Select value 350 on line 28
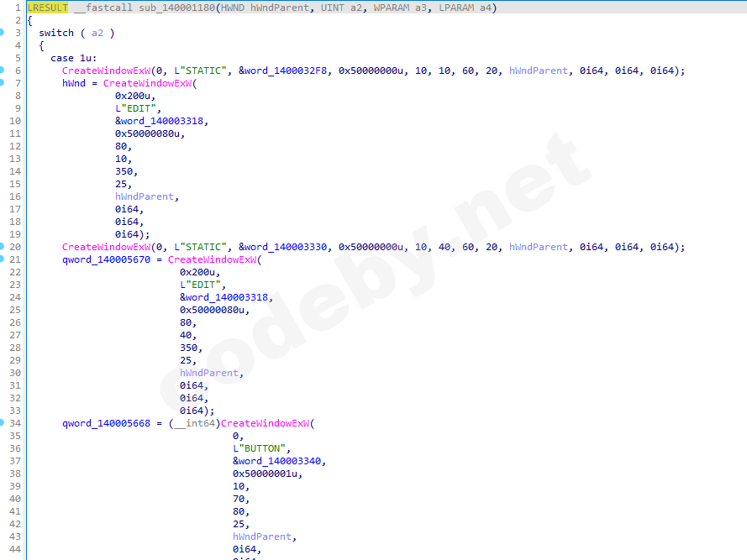The height and width of the screenshot is (560, 747). [x=189, y=348]
